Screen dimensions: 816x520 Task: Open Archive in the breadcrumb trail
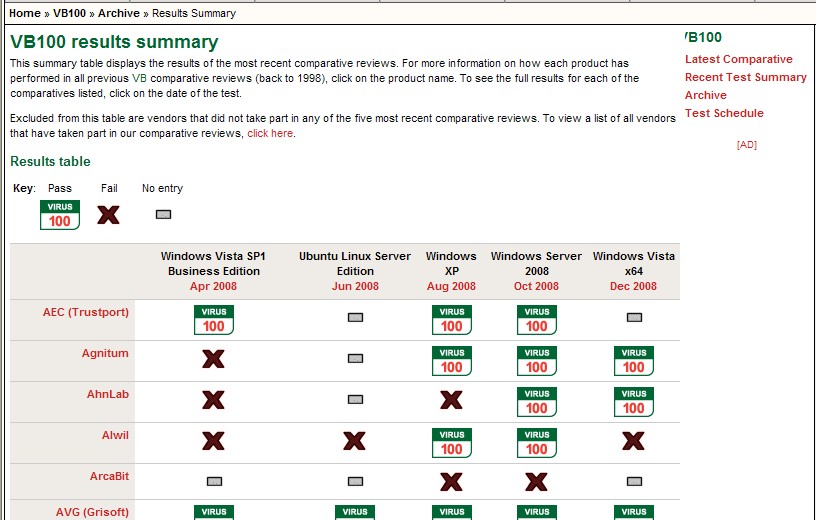pyautogui.click(x=119, y=13)
